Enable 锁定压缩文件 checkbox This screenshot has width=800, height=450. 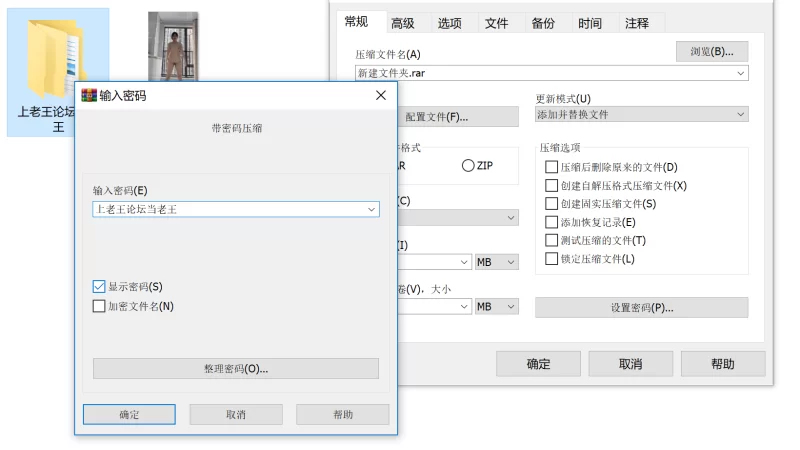tap(551, 259)
